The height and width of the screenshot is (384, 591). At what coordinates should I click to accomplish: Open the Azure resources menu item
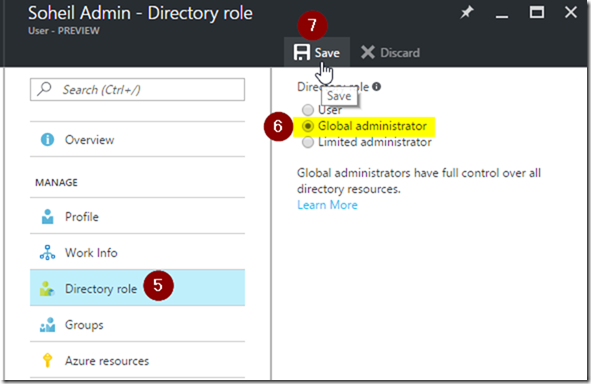(137, 360)
